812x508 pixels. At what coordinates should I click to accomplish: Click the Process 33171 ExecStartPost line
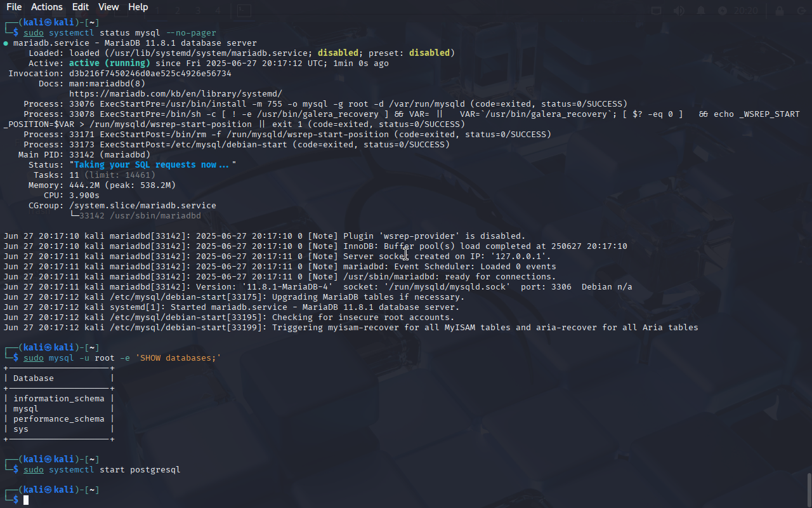click(287, 135)
